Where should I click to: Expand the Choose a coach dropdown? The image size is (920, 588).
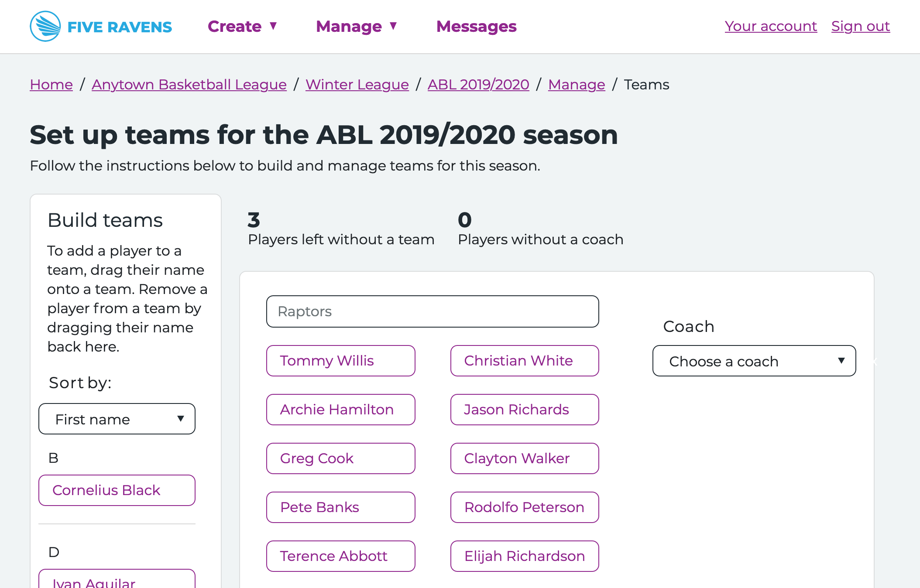[x=754, y=361]
